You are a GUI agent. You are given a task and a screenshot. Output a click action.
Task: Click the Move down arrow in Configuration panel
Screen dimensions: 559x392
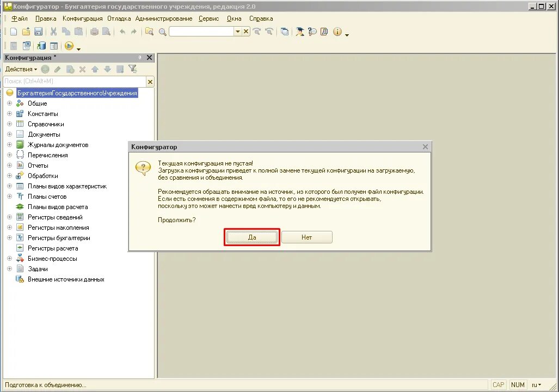click(x=107, y=69)
